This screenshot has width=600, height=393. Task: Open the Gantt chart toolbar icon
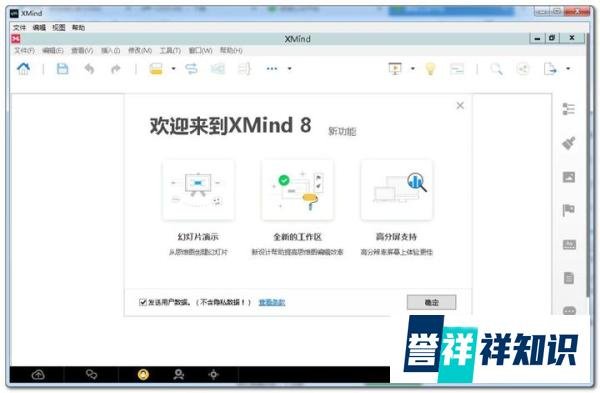coord(457,69)
